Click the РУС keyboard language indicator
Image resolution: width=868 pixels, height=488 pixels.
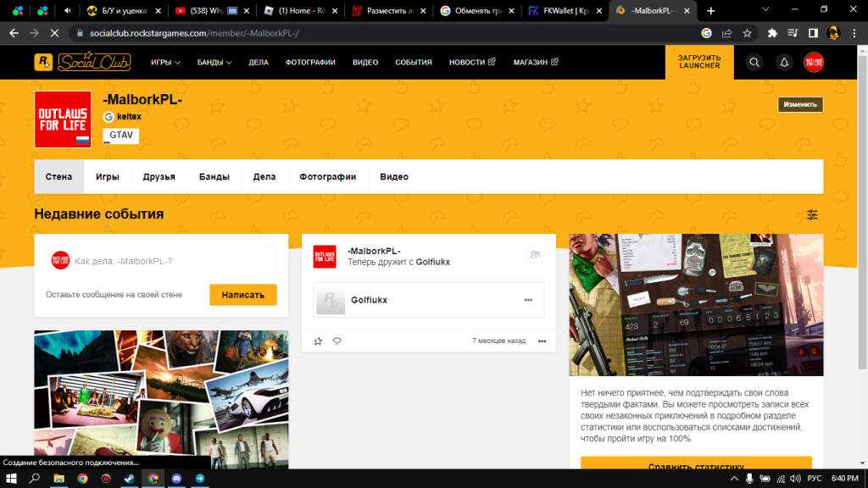(814, 478)
